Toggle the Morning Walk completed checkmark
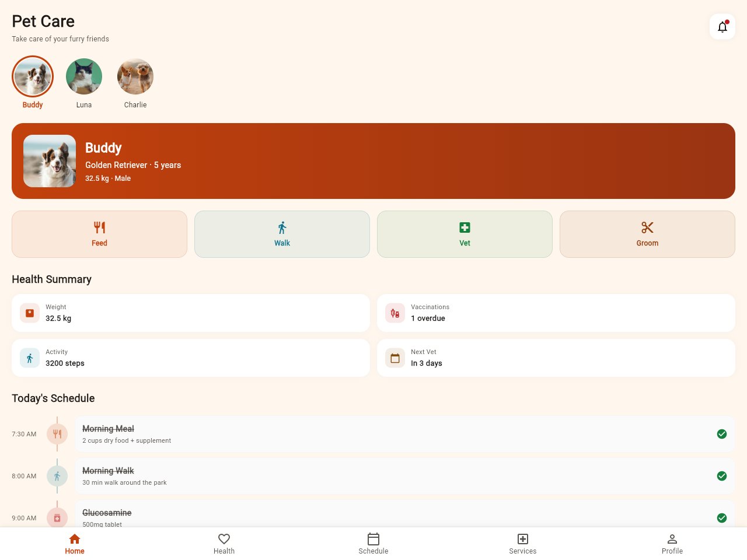This screenshot has width=747, height=560. [722, 476]
